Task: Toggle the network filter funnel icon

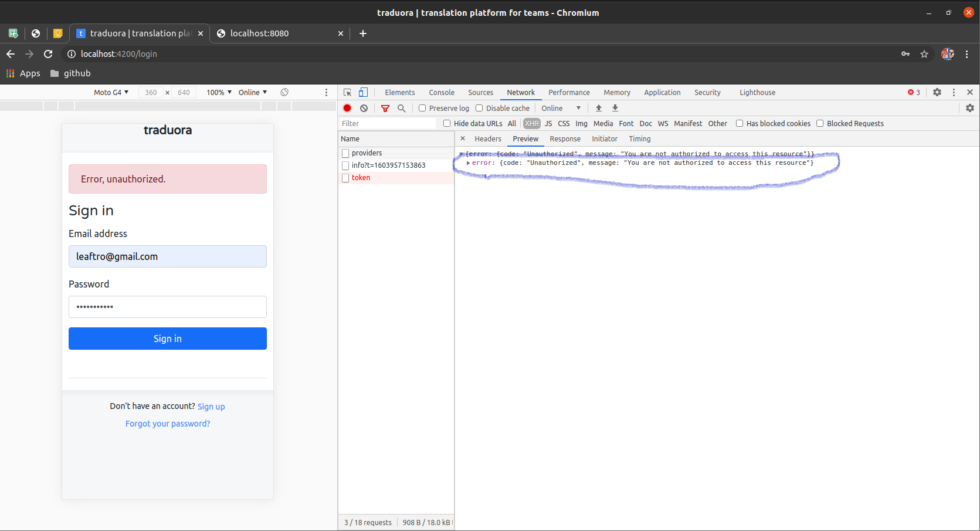Action: 385,108
